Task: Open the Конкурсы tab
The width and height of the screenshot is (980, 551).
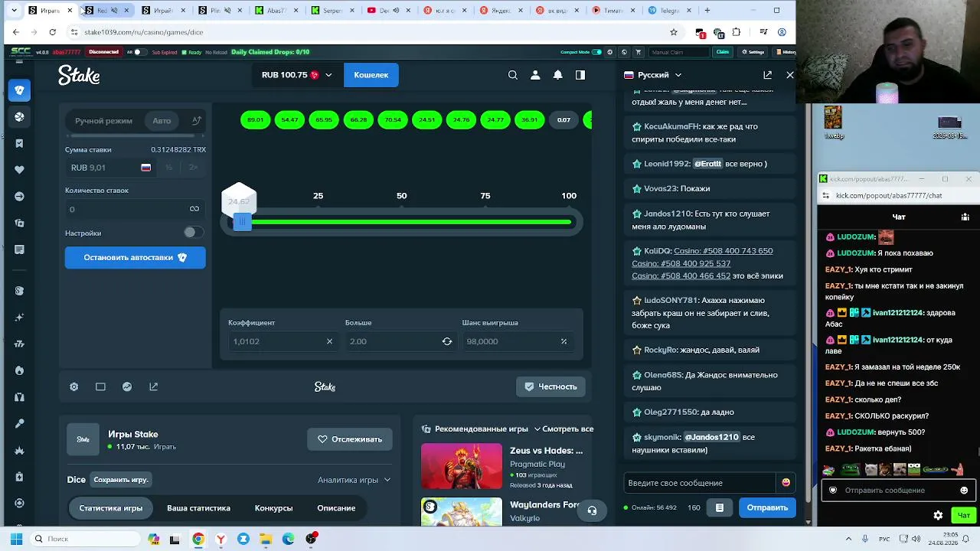Action: tap(273, 508)
